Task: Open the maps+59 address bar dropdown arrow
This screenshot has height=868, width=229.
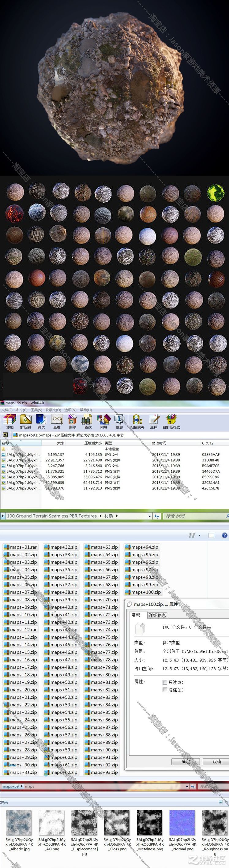Action: [187, 786]
